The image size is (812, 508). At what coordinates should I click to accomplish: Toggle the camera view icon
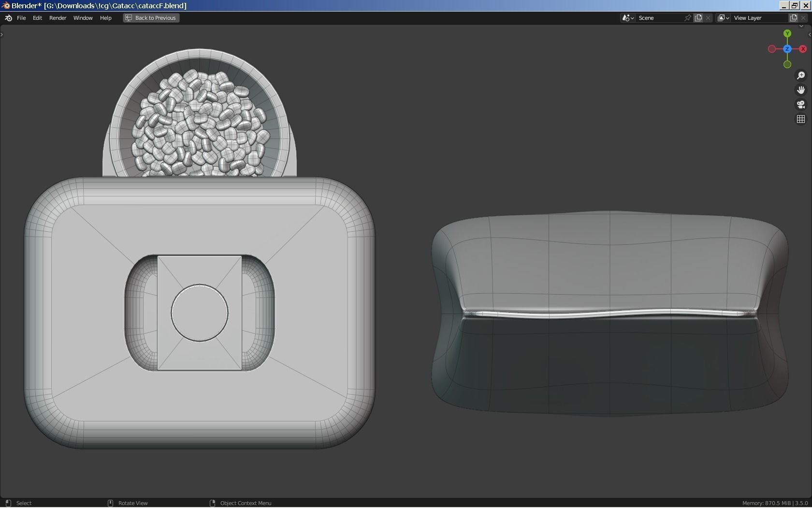click(x=801, y=105)
